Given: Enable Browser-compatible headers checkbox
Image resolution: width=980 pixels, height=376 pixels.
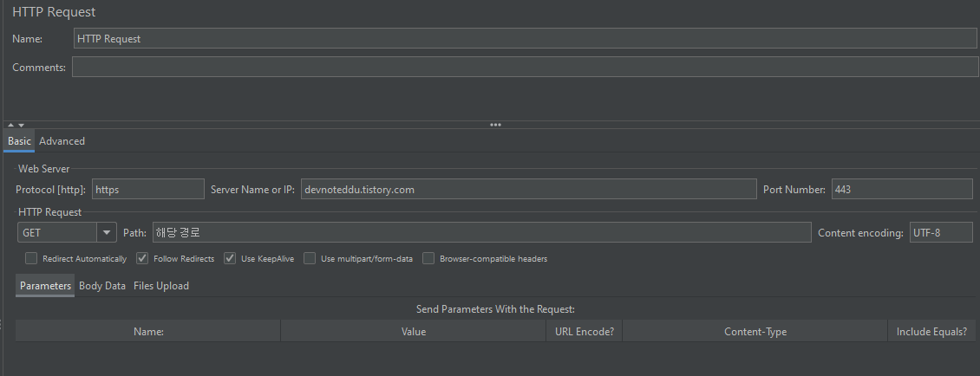Looking at the screenshot, I should (x=428, y=258).
